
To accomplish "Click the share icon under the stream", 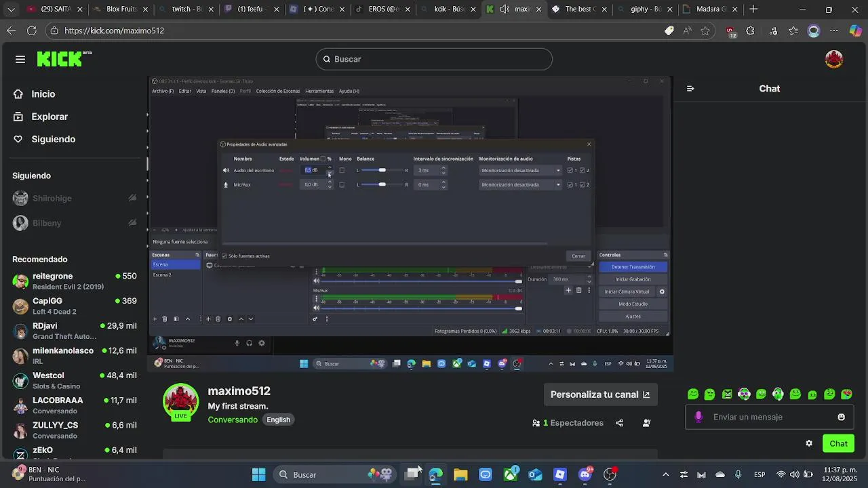I will (619, 423).
